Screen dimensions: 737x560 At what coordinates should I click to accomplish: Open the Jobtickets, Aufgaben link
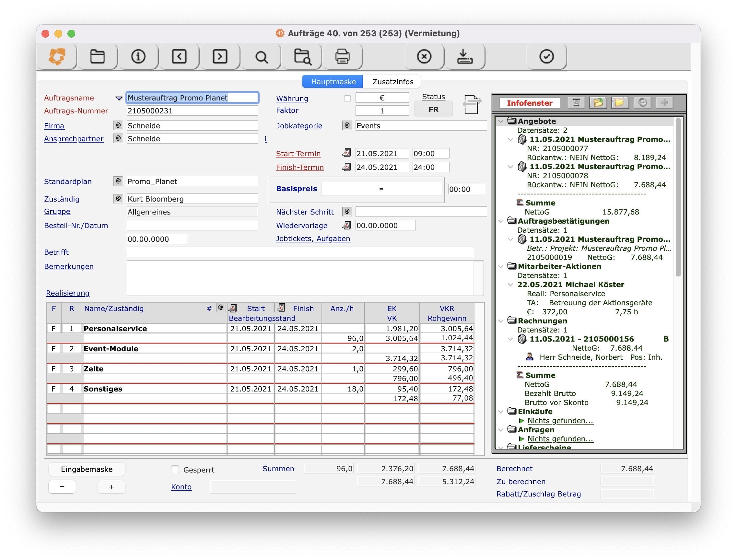click(313, 239)
